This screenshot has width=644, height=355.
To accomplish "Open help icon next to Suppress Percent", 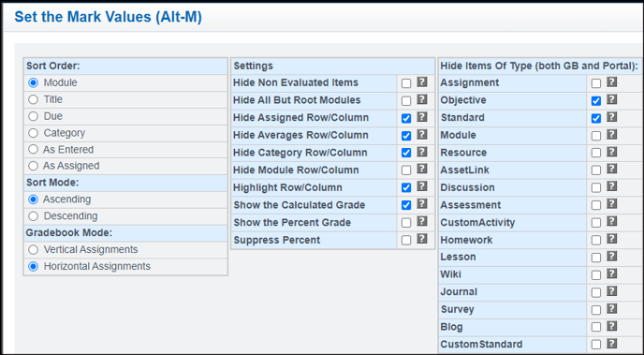I will (422, 239).
